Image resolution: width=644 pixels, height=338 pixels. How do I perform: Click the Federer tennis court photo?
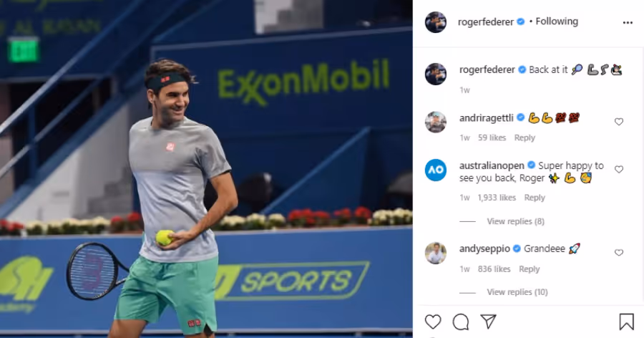(206, 169)
